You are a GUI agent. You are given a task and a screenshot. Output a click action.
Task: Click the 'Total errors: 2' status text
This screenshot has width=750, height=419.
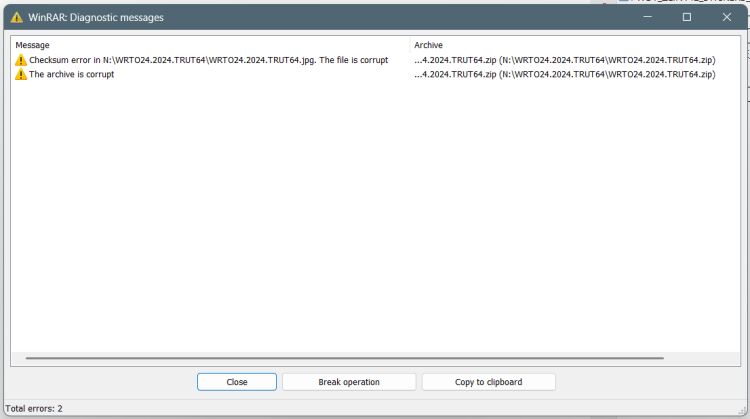coord(34,408)
